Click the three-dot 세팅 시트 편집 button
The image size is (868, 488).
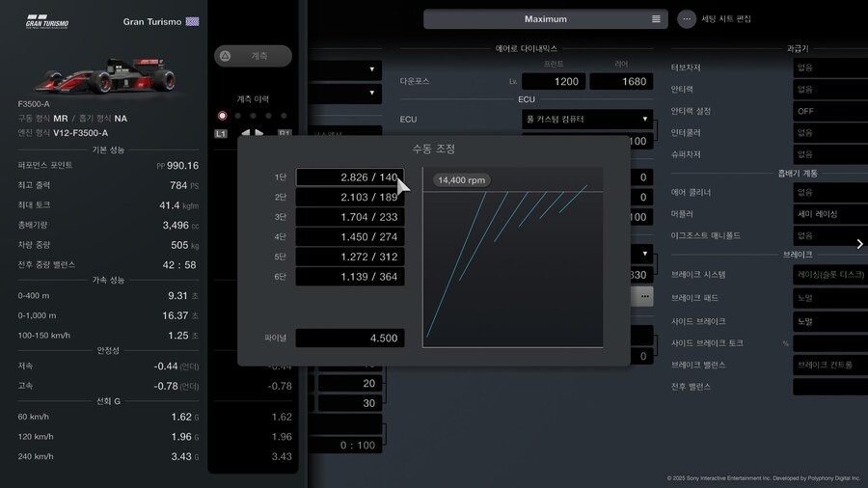(687, 19)
